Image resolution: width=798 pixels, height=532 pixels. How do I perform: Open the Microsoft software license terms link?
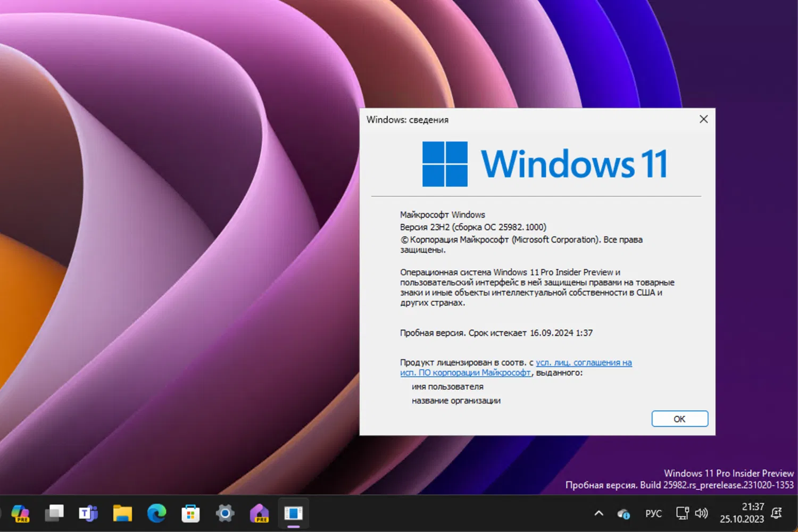516,368
